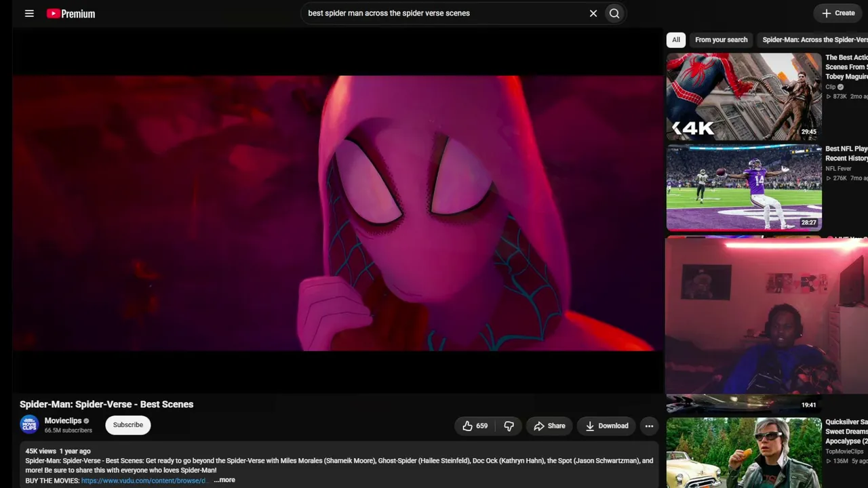Open the Movieclips channel avatar
The height and width of the screenshot is (488, 868).
[x=29, y=425]
